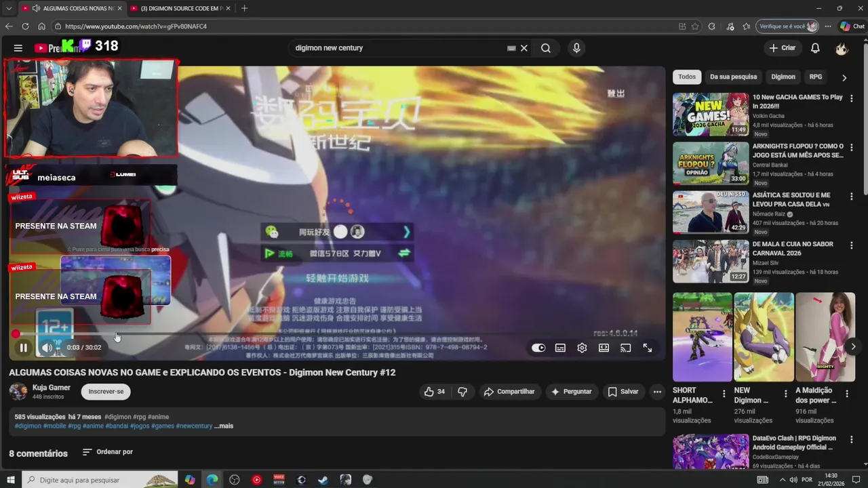This screenshot has width=868, height=488.
Task: Dislike the video with thumbs down
Action: tap(462, 392)
